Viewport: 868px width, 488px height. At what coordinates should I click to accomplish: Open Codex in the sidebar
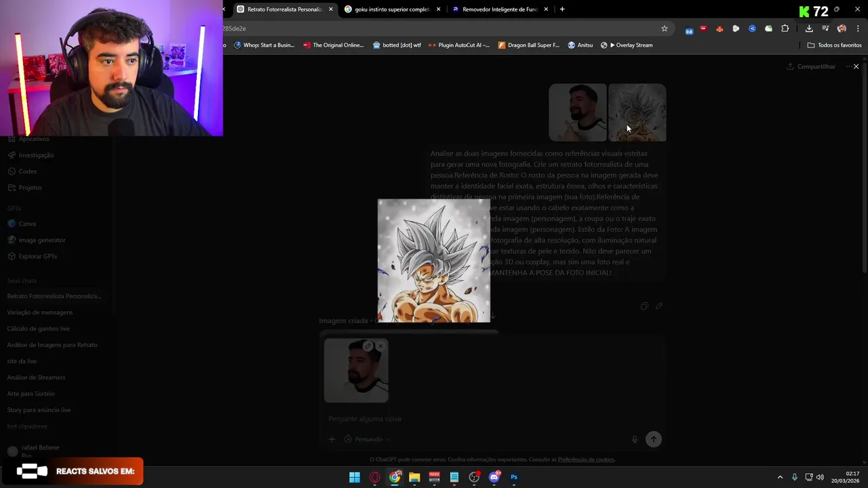[x=28, y=171]
